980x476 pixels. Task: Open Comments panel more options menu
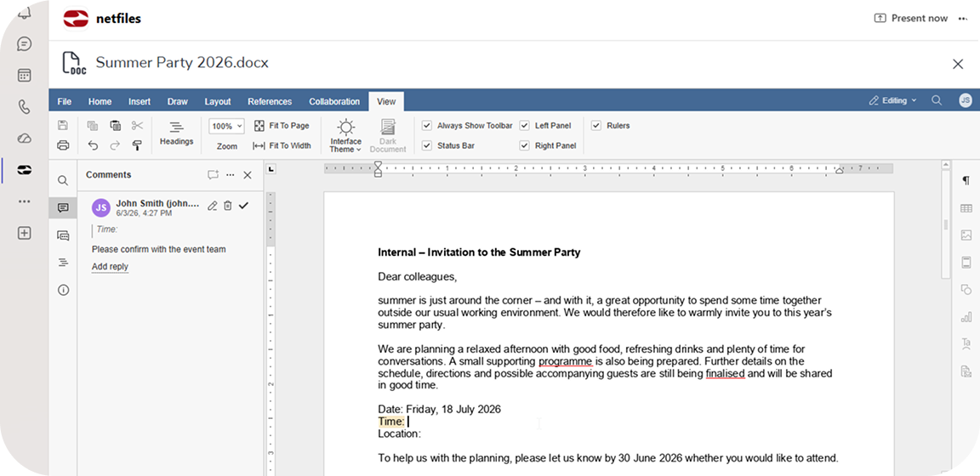(x=231, y=175)
